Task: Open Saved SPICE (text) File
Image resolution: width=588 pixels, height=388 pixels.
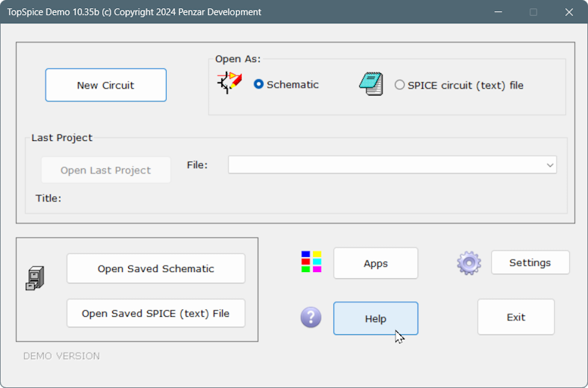Action: pos(156,314)
